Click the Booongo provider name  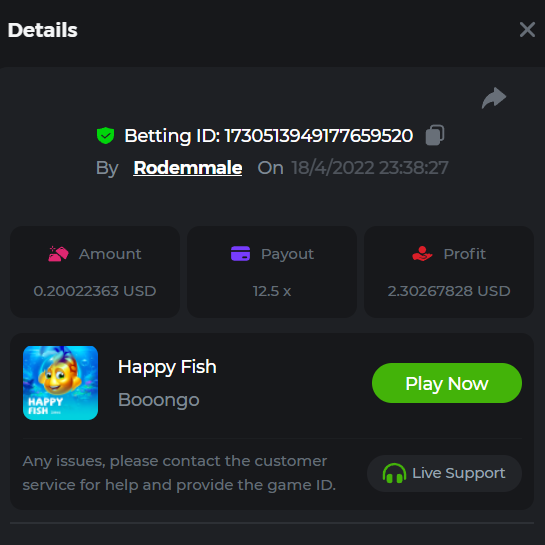(159, 400)
